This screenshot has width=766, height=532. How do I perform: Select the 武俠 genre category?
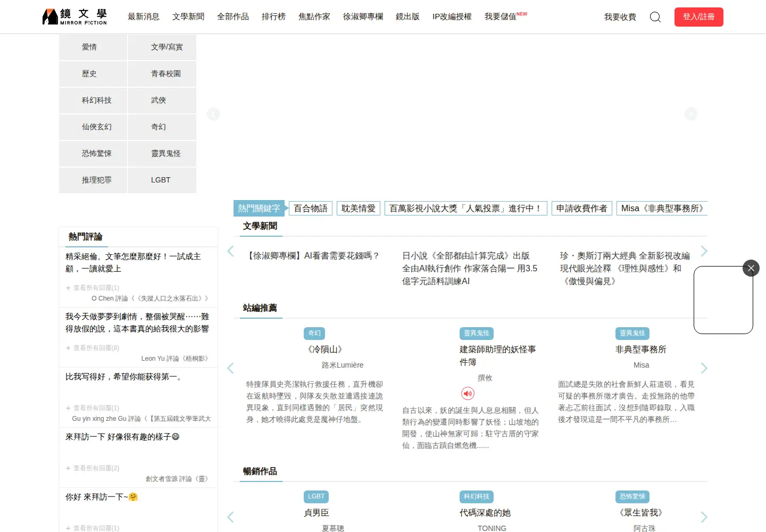(x=162, y=100)
